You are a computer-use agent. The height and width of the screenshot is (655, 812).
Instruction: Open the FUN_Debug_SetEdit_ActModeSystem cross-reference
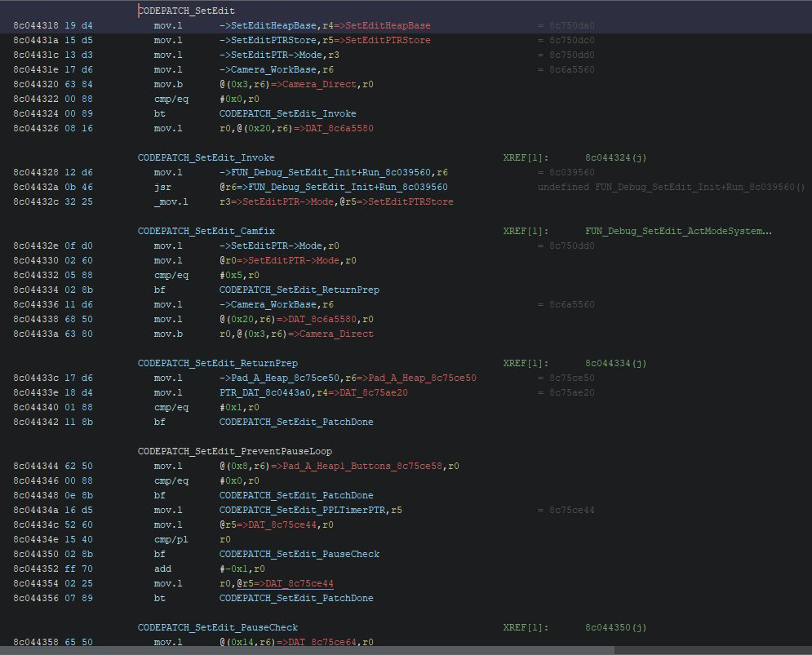(677, 231)
